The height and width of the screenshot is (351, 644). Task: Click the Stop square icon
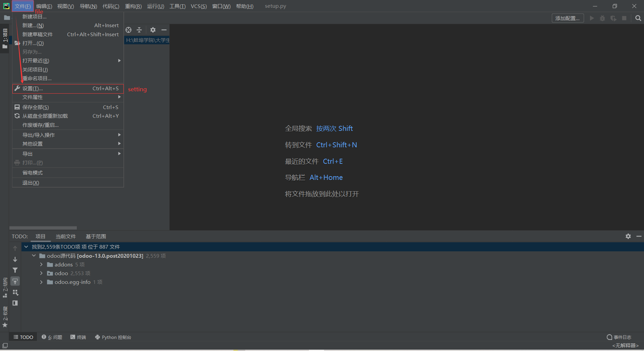pos(624,18)
